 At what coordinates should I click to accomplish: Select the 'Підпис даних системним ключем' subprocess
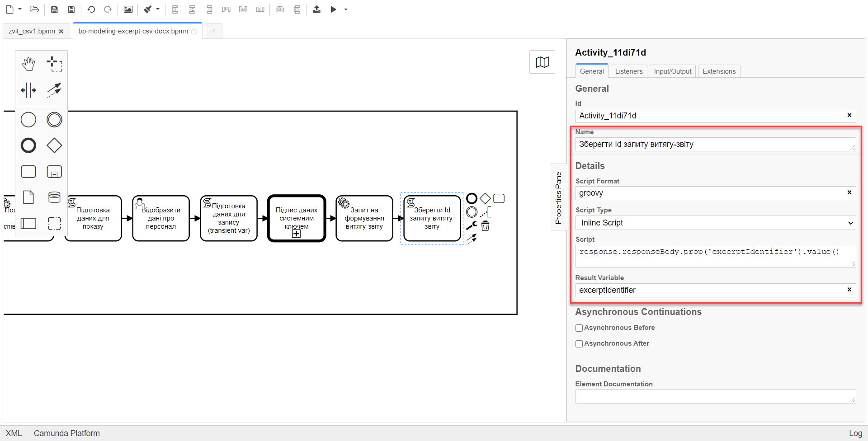click(x=297, y=218)
